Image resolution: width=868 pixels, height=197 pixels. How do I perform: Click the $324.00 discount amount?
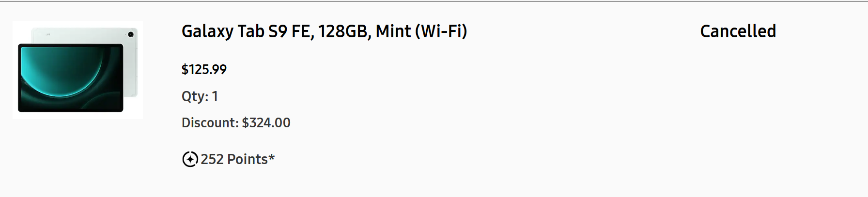click(266, 123)
